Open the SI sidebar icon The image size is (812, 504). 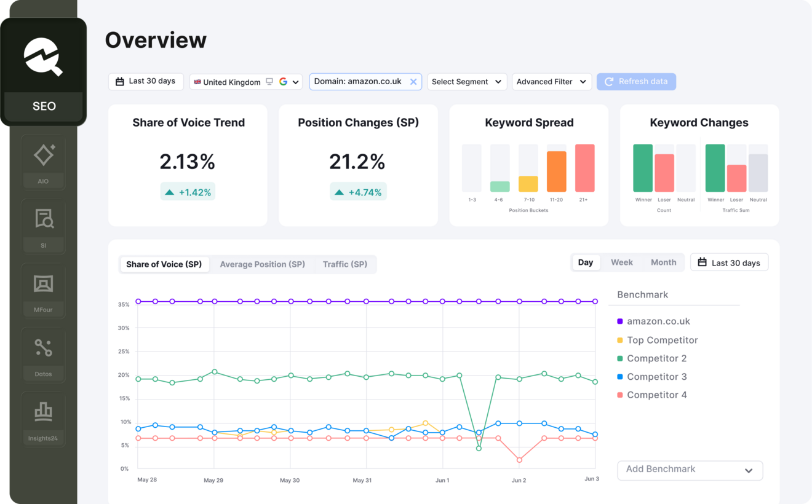[43, 226]
